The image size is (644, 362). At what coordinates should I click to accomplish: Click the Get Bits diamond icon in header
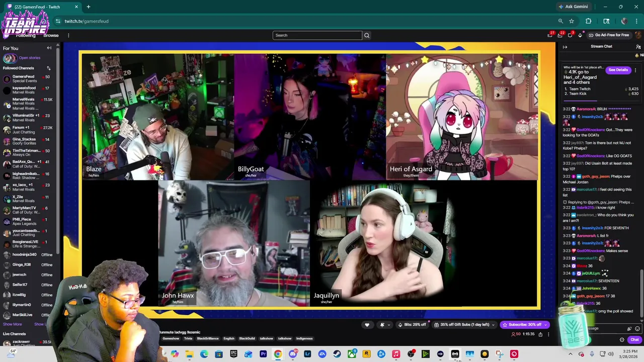tap(580, 35)
